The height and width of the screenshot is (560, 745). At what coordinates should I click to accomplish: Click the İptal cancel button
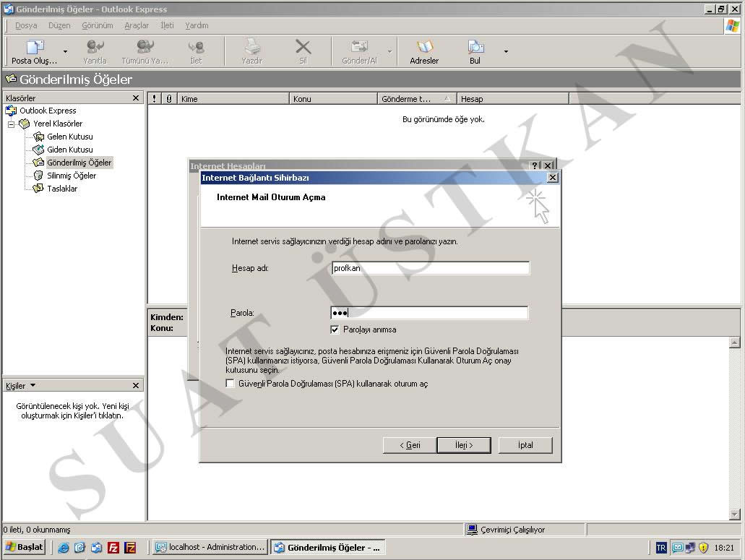pos(525,445)
